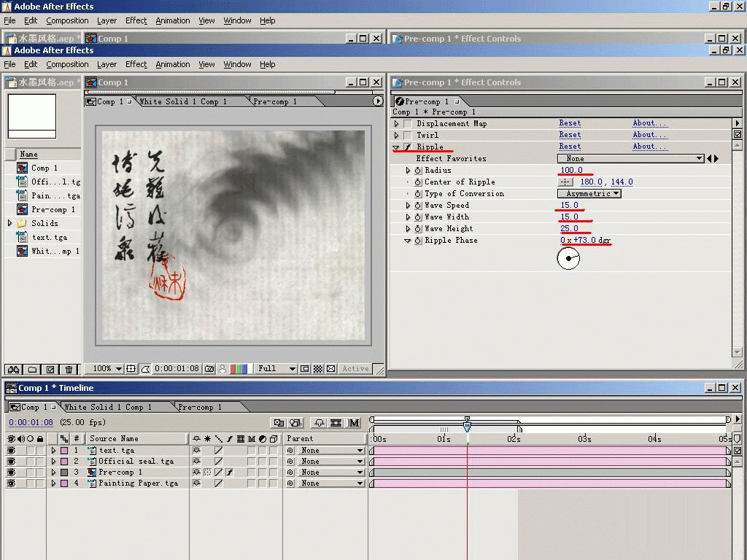Viewport: 747px width, 560px height.
Task: Click the binoculars find icon in Project panel
Action: [x=13, y=370]
